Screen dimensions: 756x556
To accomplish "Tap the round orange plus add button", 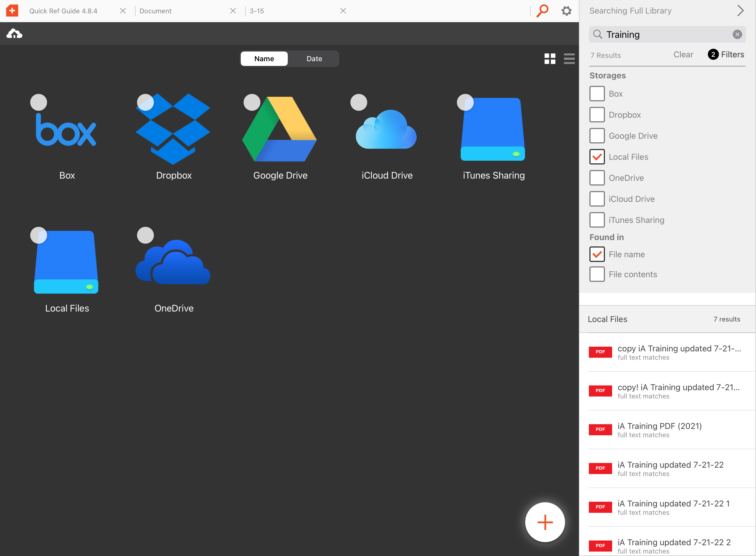I will pyautogui.click(x=545, y=522).
